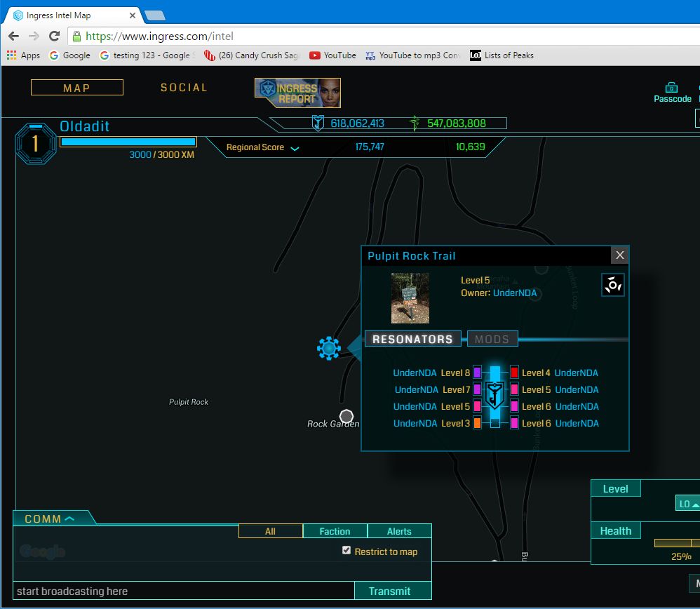Open YouTube bookmark in bookmarks bar

pyautogui.click(x=332, y=55)
